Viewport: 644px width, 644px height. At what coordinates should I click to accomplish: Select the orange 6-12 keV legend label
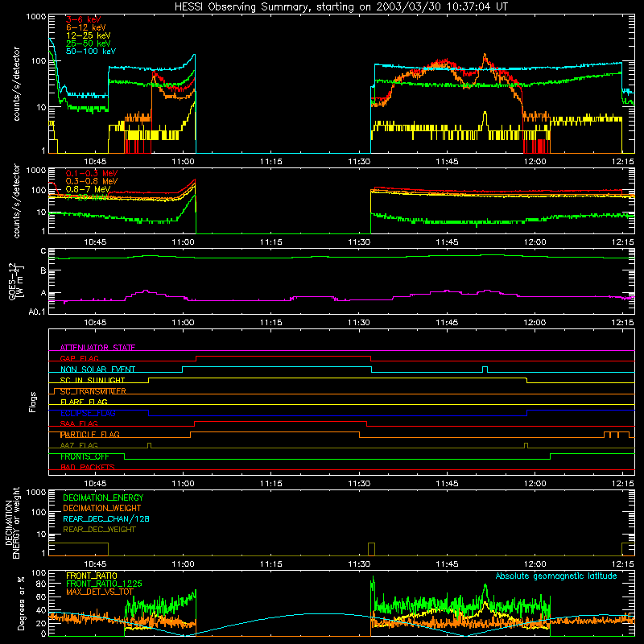pyautogui.click(x=85, y=27)
